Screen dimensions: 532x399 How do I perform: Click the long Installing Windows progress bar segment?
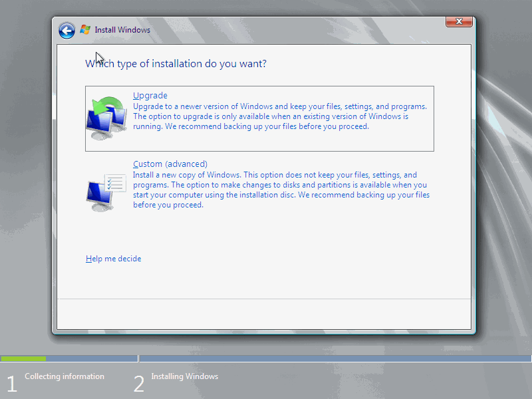click(335, 358)
